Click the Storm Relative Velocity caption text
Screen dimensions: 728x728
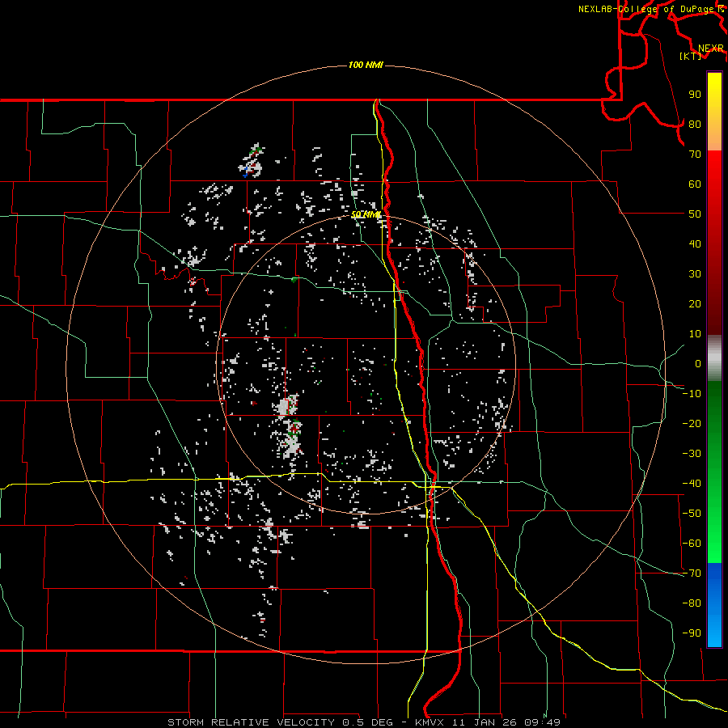pyautogui.click(x=364, y=722)
